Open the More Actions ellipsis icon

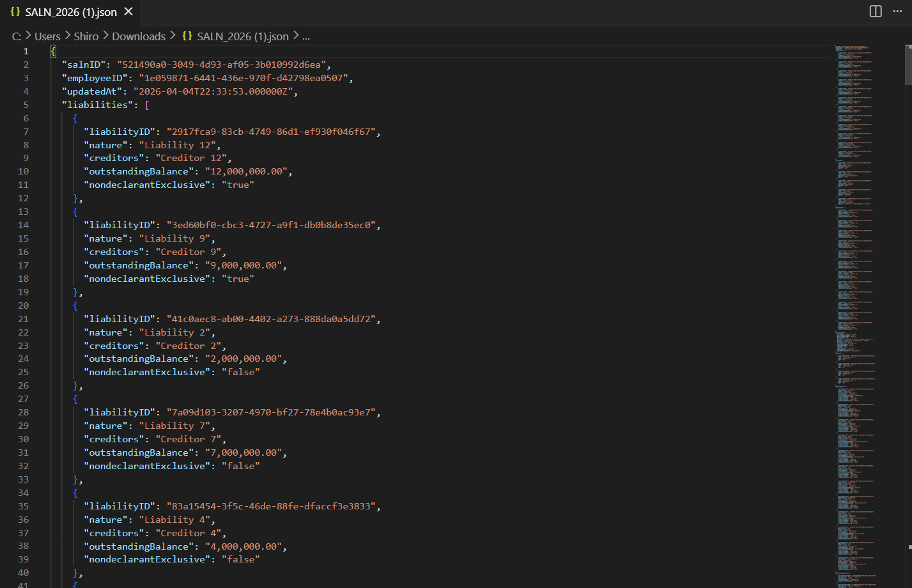897,11
